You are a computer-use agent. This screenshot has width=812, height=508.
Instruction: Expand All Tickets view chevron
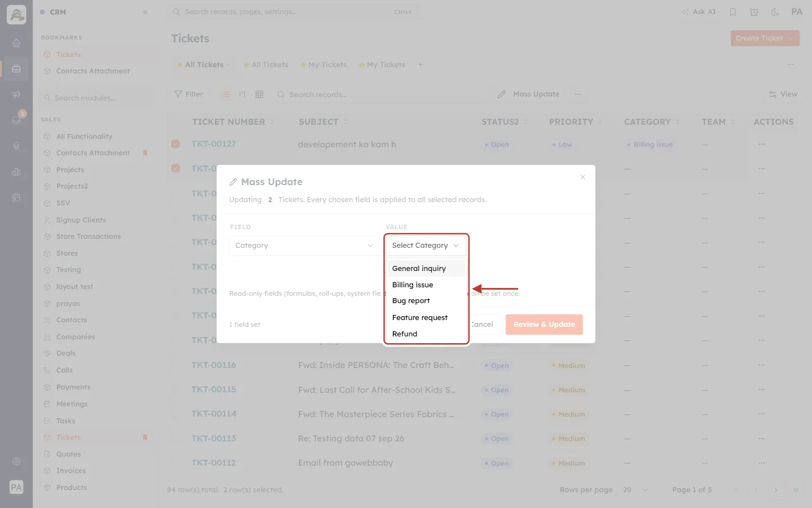click(x=228, y=65)
